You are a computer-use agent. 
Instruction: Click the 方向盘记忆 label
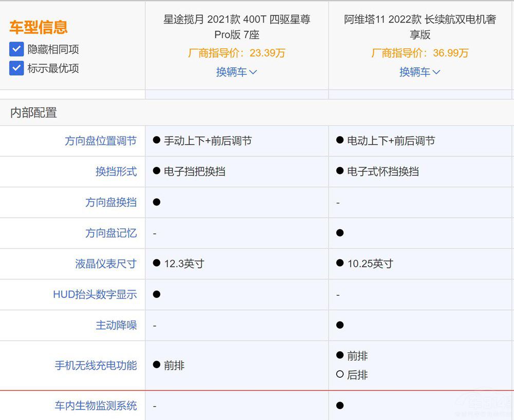111,233
